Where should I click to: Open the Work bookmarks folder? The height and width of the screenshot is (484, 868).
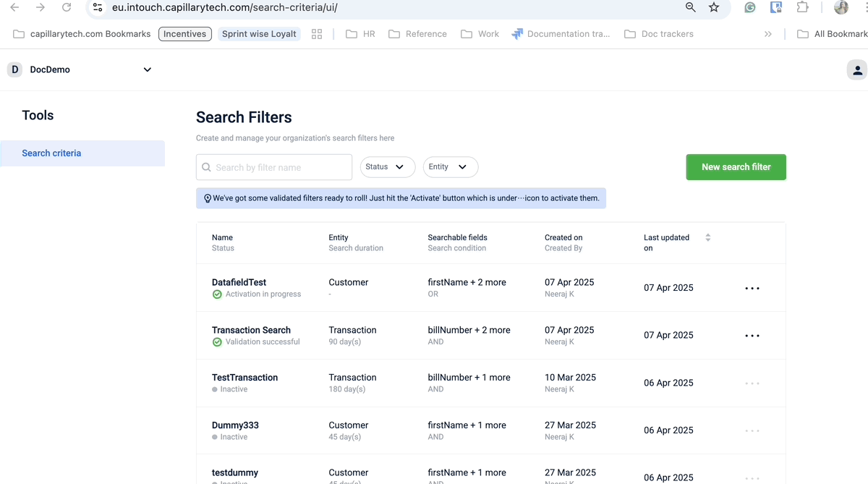click(480, 34)
